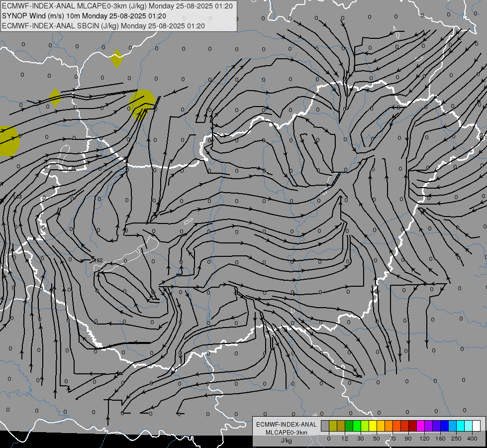
Task: Click the legend value label 70
Action: [392, 439]
